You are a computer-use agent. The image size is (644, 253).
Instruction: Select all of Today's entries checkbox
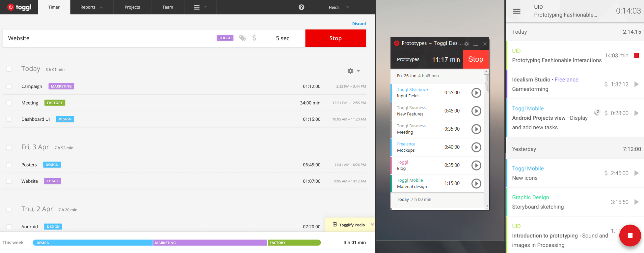9,69
